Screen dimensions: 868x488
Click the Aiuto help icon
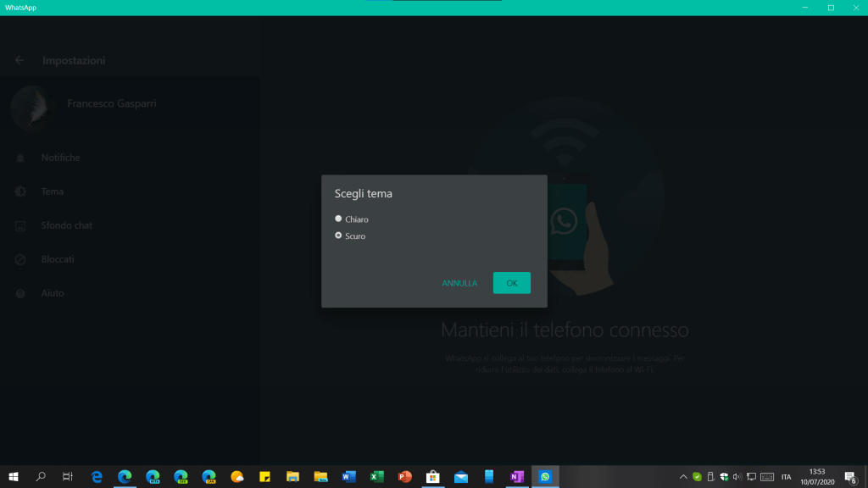(x=20, y=293)
